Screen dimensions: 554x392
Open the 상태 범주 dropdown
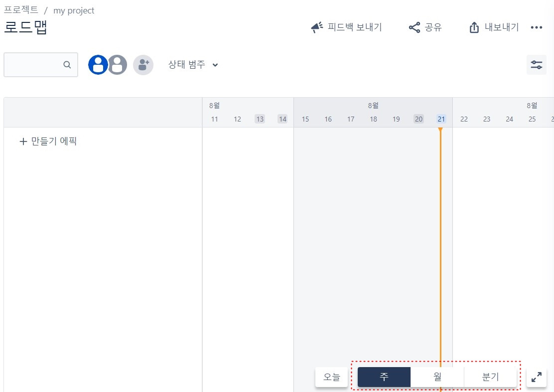tap(187, 65)
